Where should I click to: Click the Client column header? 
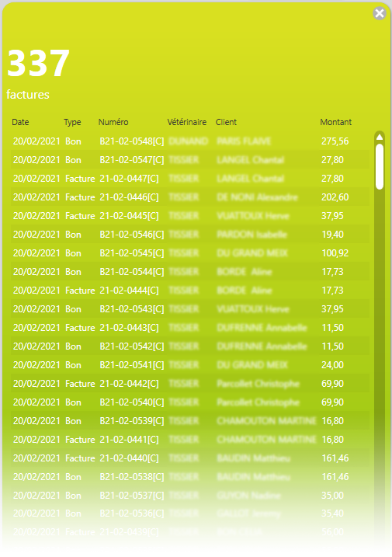226,122
